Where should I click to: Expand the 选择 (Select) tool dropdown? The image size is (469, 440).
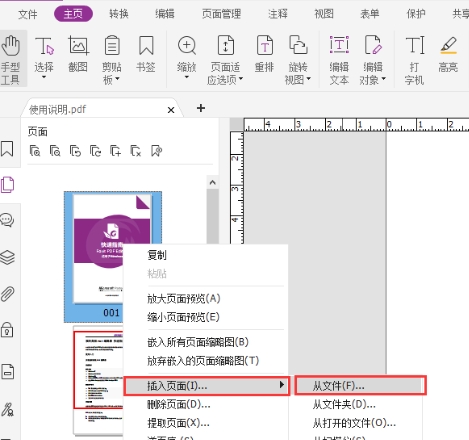(44, 77)
